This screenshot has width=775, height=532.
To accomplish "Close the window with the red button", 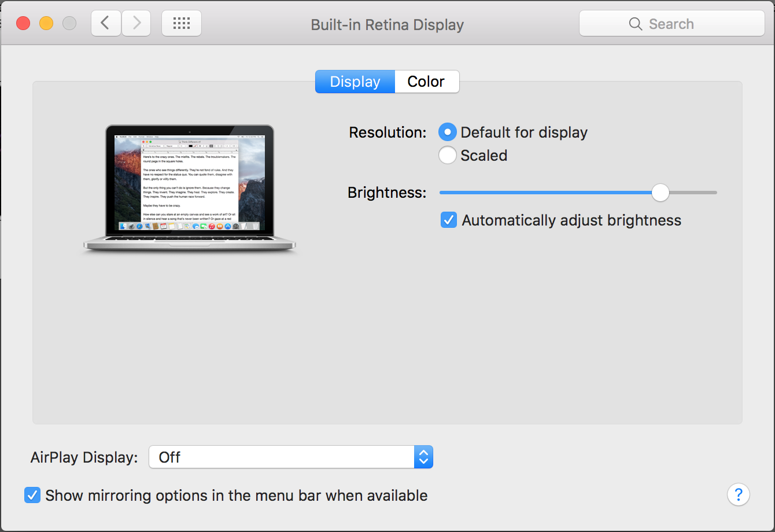I will [x=23, y=24].
